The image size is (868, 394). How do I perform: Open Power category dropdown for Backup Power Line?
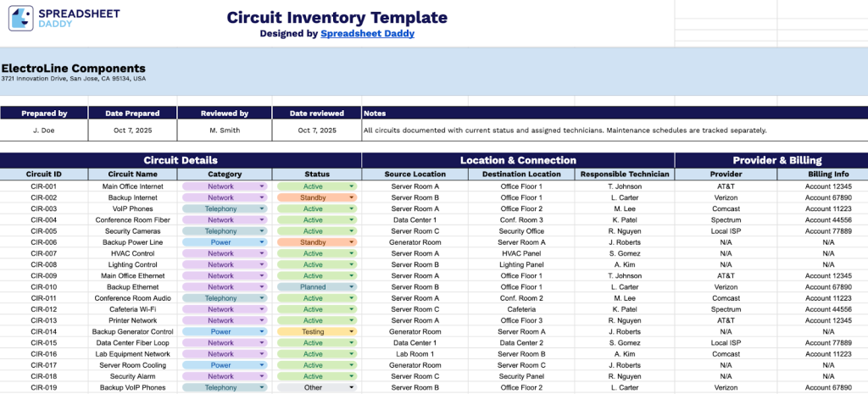click(x=262, y=242)
